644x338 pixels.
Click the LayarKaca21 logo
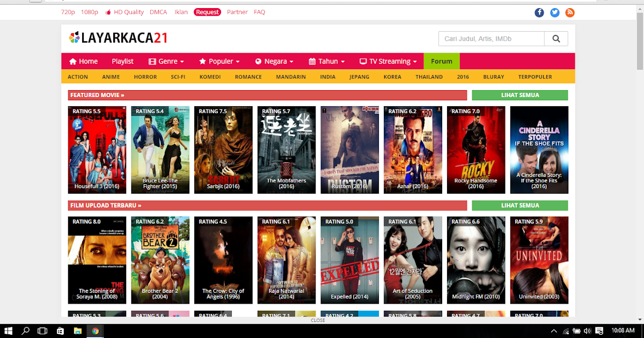119,38
